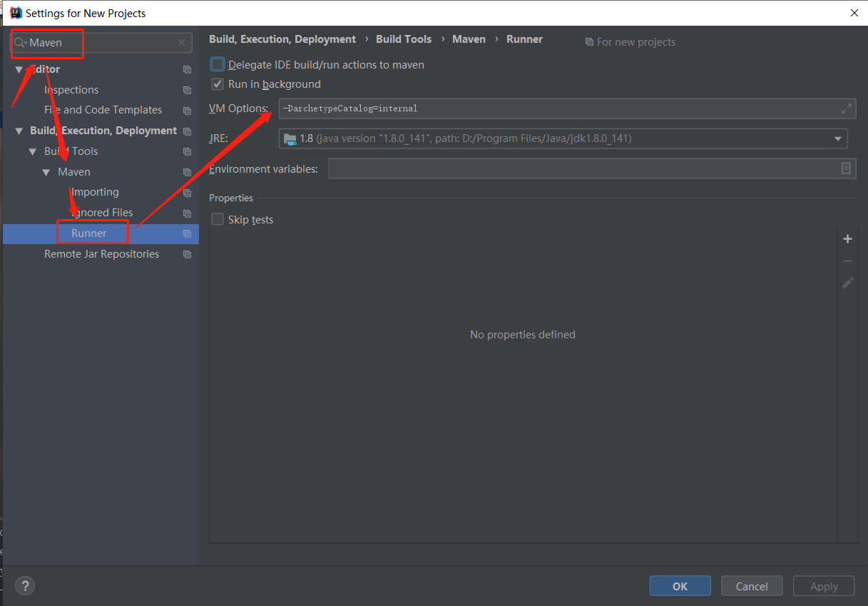868x606 pixels.
Task: Collapse the Maven tree node
Action: pos(46,173)
